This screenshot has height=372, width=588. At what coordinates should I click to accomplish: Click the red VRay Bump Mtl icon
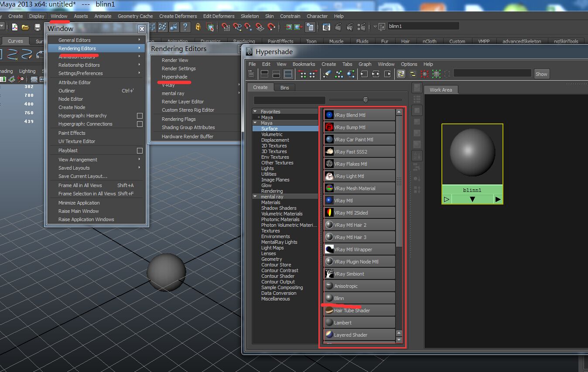coord(329,127)
